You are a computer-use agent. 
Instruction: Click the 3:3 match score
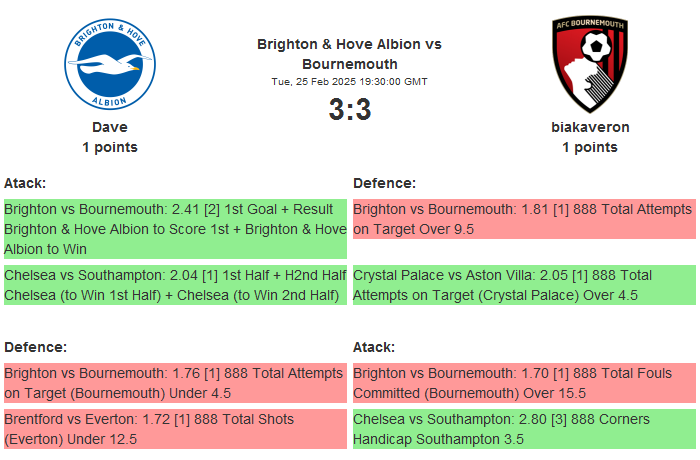(349, 110)
